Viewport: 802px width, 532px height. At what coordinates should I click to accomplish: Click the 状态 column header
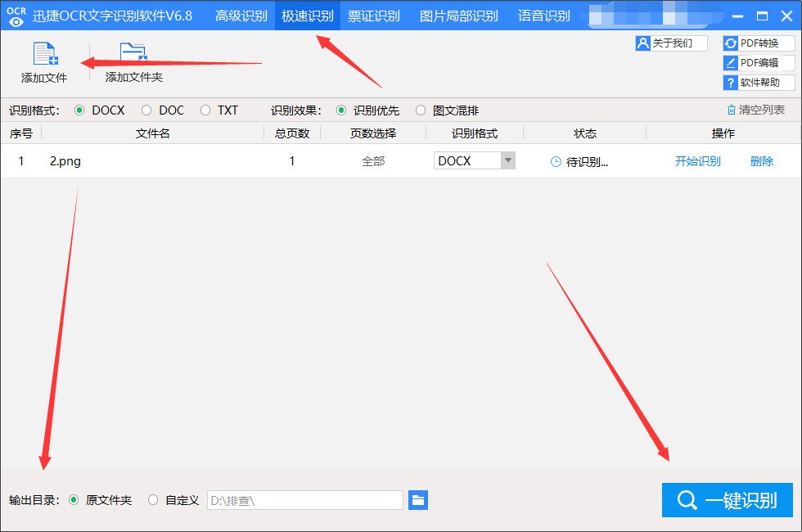click(585, 133)
